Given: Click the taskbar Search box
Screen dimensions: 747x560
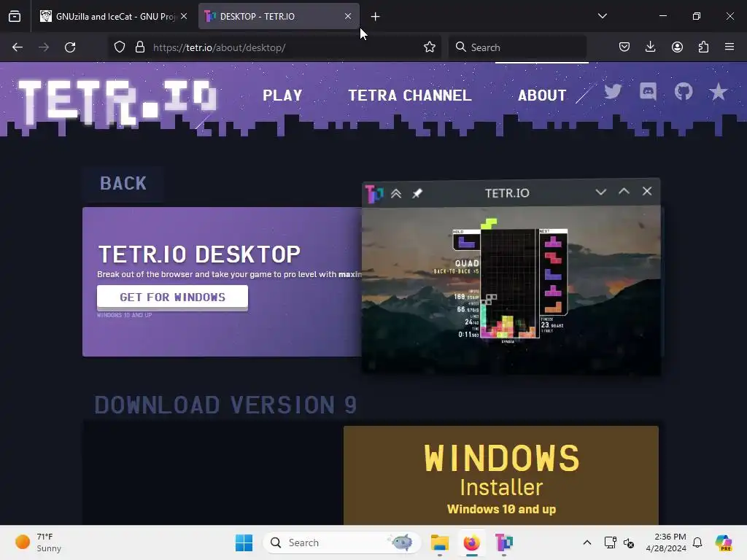Looking at the screenshot, I should pyautogui.click(x=342, y=542).
